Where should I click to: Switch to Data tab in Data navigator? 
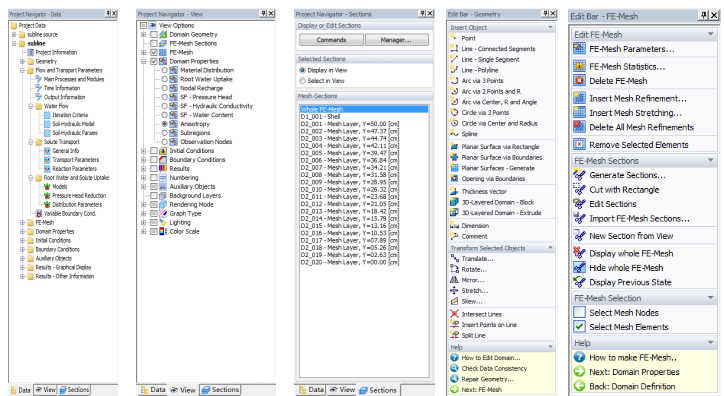coord(21,390)
